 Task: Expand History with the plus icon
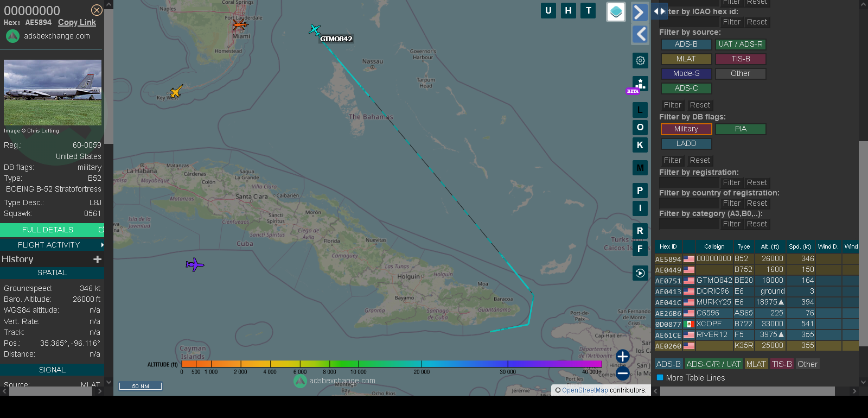[98, 259]
